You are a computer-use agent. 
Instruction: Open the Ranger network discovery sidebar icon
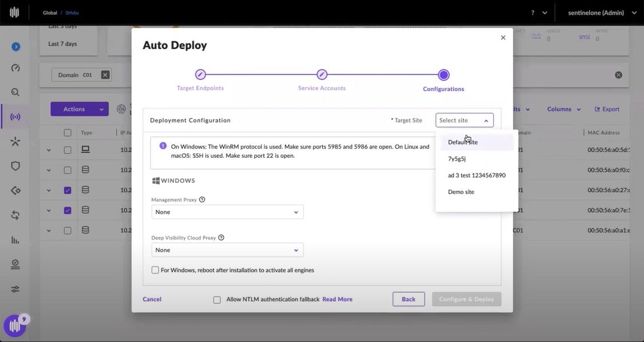(15, 117)
